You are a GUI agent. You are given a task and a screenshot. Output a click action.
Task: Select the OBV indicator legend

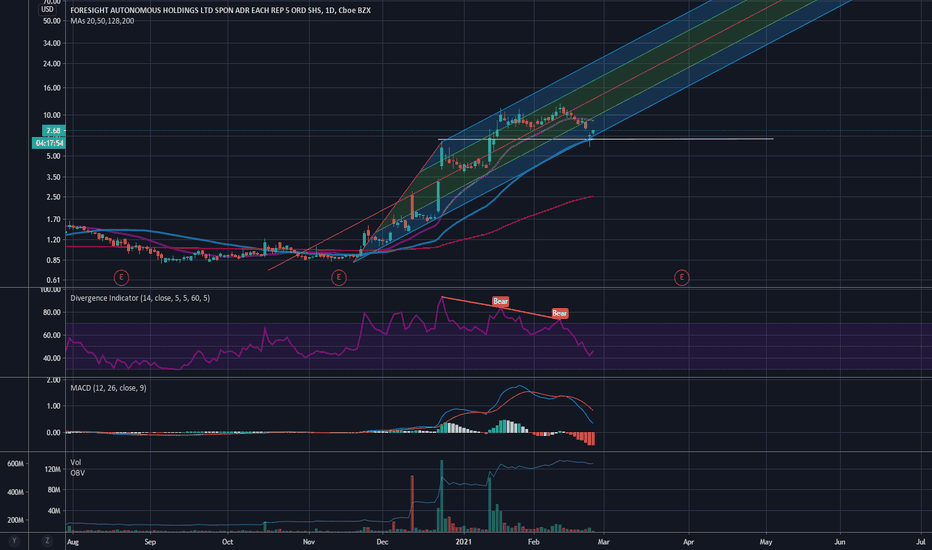[77, 473]
